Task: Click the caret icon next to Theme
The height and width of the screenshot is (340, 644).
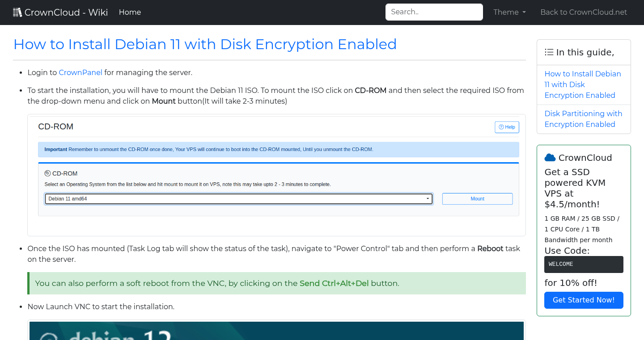Action: 523,13
